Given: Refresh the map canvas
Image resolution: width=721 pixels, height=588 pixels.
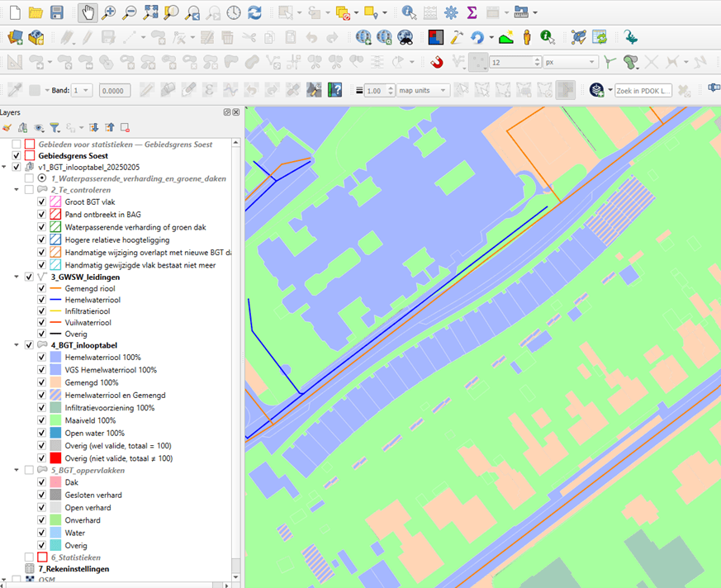Looking at the screenshot, I should pyautogui.click(x=255, y=12).
